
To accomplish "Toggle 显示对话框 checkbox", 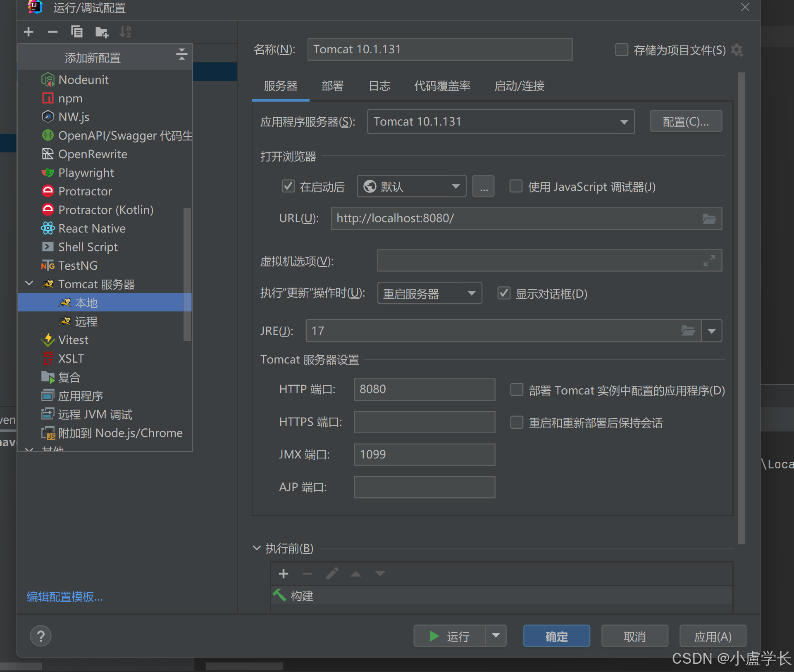I will (504, 293).
